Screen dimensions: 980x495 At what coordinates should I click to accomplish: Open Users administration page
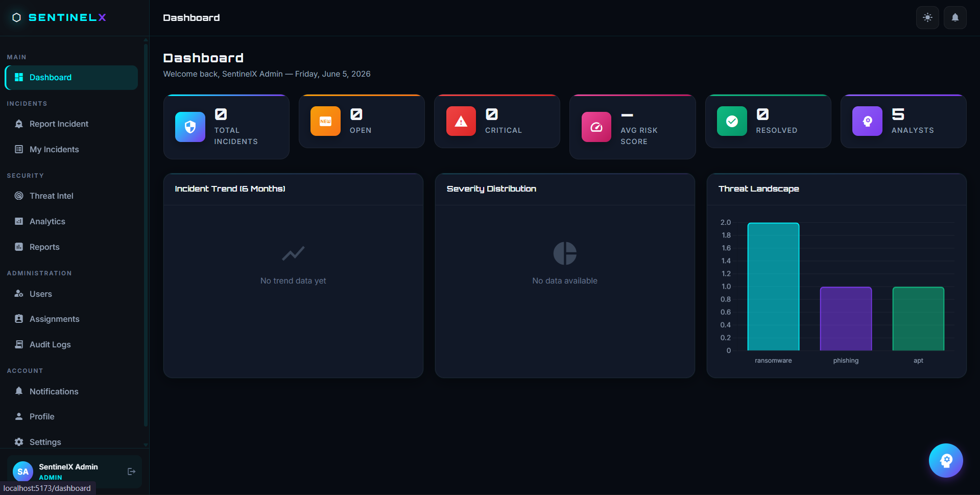tap(71, 294)
